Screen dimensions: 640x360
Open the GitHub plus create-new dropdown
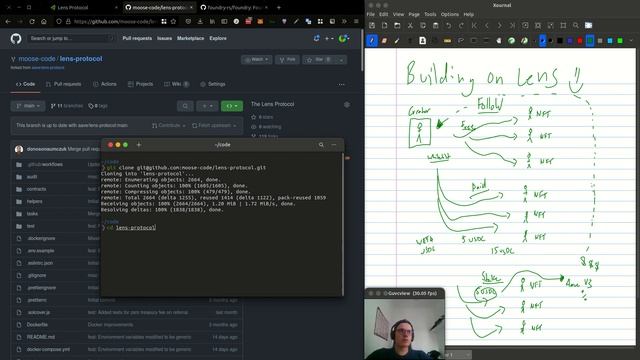pyautogui.click(x=329, y=38)
